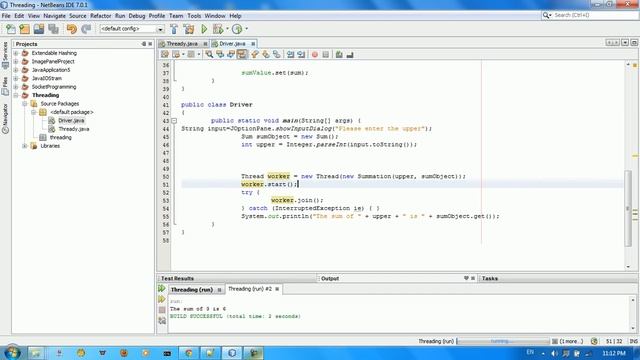Start Profile Project using clock icon

coord(237,29)
